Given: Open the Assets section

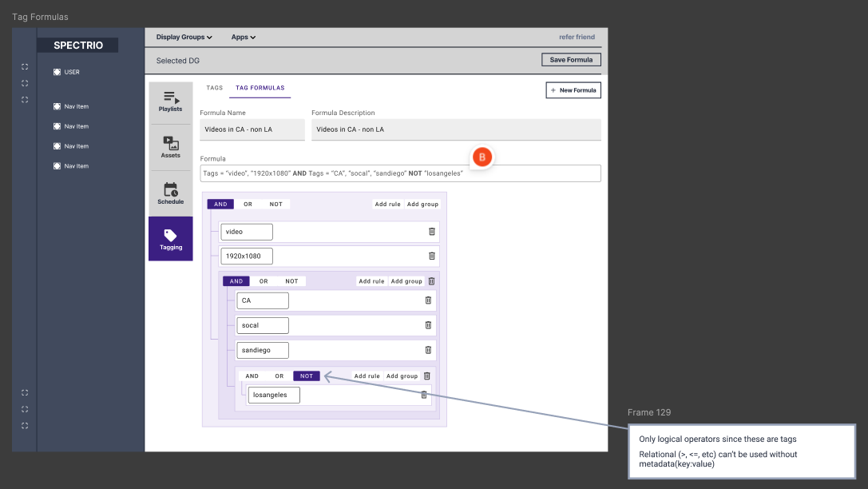Looking at the screenshot, I should coord(171,147).
